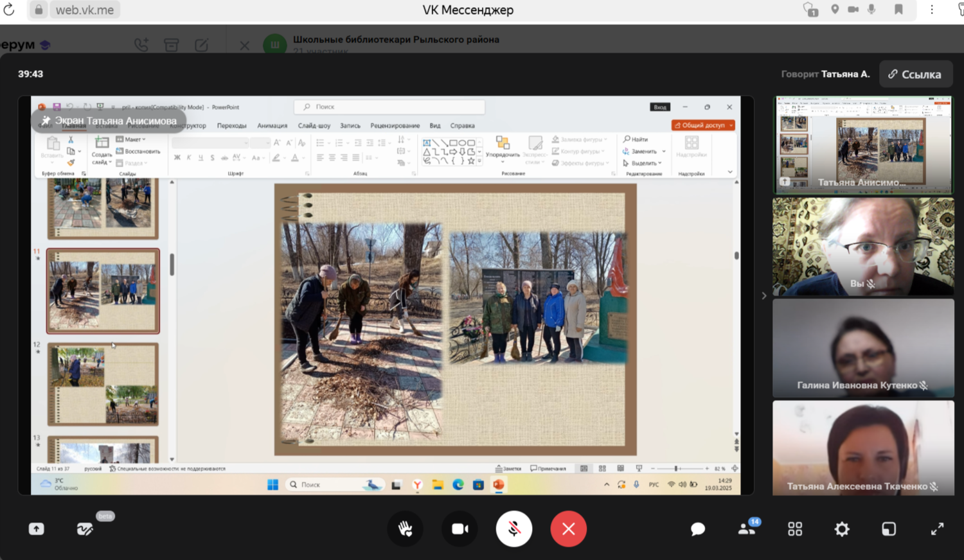The width and height of the screenshot is (964, 560).
Task: Select Татьяна Алексеевна Ткаченко video tile
Action: [863, 448]
